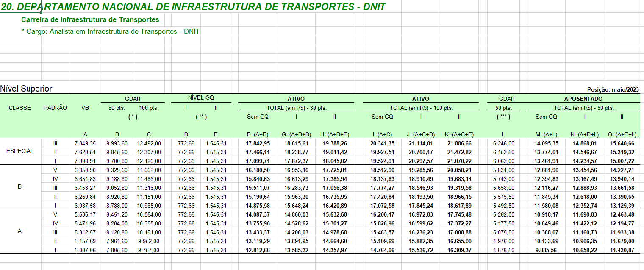
Task: Select the value "15.640,66"
Action: pyautogui.click(x=622, y=144)
